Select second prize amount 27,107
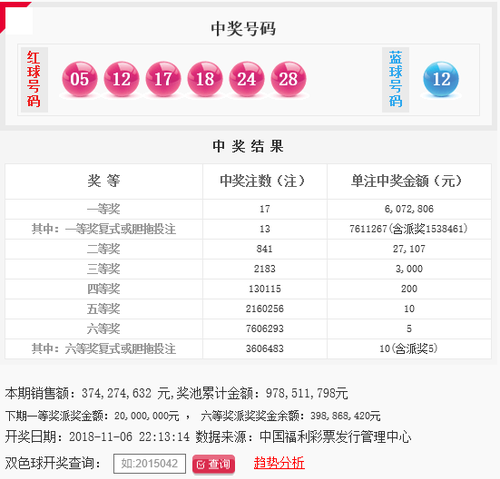Viewport: 500px width, 479px height. tap(409, 249)
